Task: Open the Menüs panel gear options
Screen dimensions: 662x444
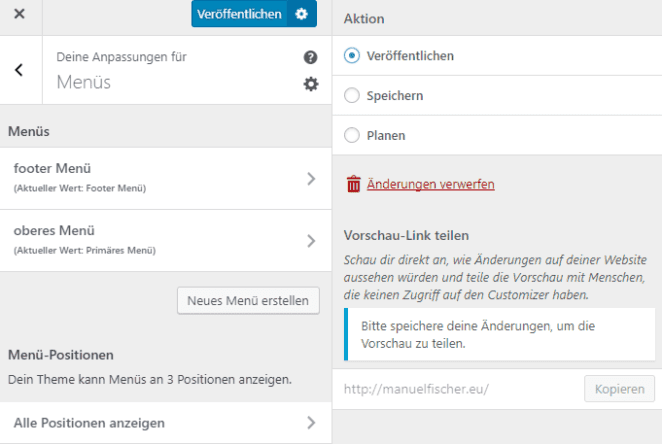Action: (310, 84)
